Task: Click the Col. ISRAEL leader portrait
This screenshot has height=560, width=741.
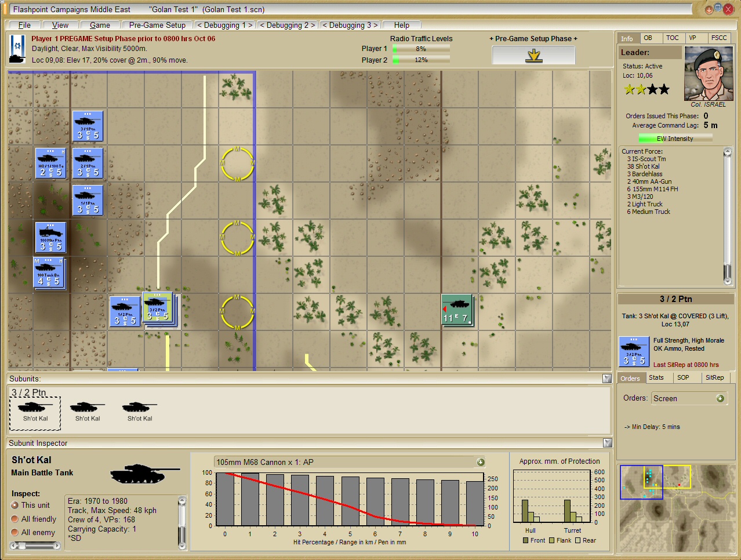Action: (x=708, y=74)
